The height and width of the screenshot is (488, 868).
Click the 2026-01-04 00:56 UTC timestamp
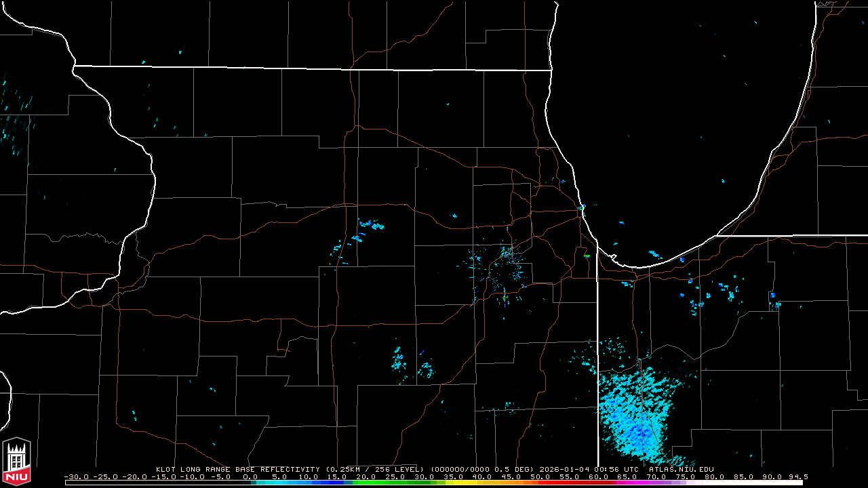tap(589, 469)
